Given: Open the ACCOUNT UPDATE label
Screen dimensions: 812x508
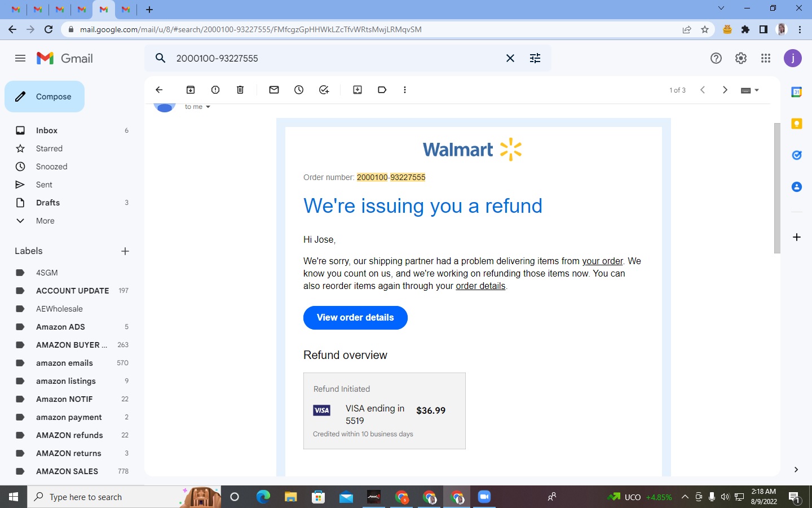Looking at the screenshot, I should (72, 291).
